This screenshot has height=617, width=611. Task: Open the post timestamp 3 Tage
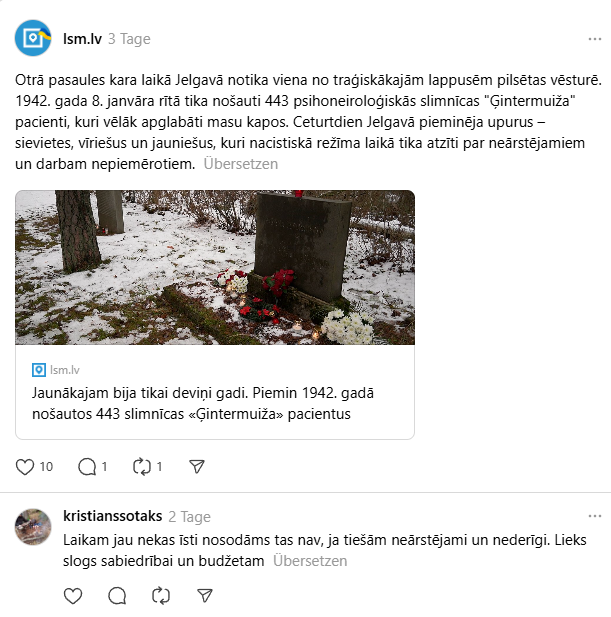[x=129, y=39]
